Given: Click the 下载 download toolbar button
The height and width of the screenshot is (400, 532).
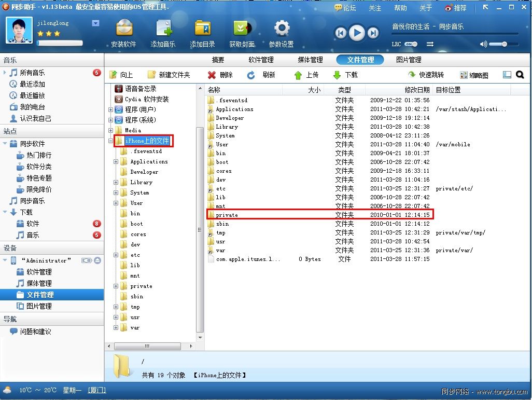Looking at the screenshot, I should point(345,75).
